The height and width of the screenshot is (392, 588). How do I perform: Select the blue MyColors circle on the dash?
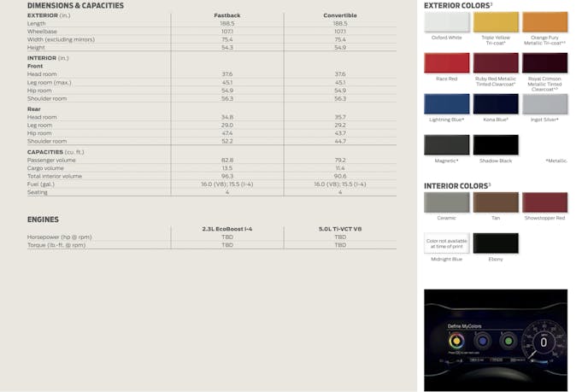click(482, 341)
